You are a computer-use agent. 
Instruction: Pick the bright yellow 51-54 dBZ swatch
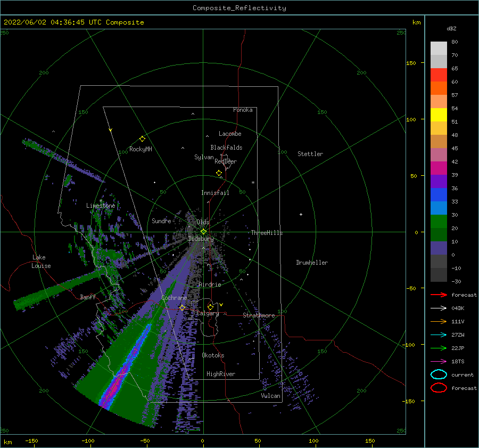coord(439,115)
